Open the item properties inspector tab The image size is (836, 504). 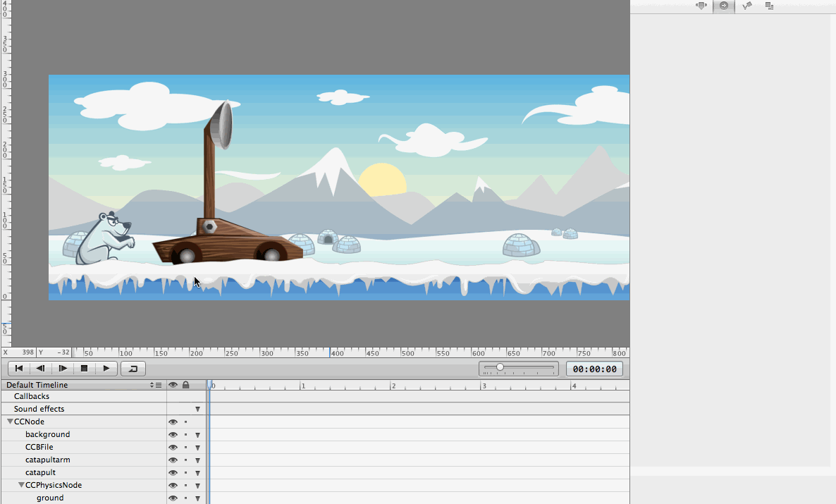(x=701, y=6)
